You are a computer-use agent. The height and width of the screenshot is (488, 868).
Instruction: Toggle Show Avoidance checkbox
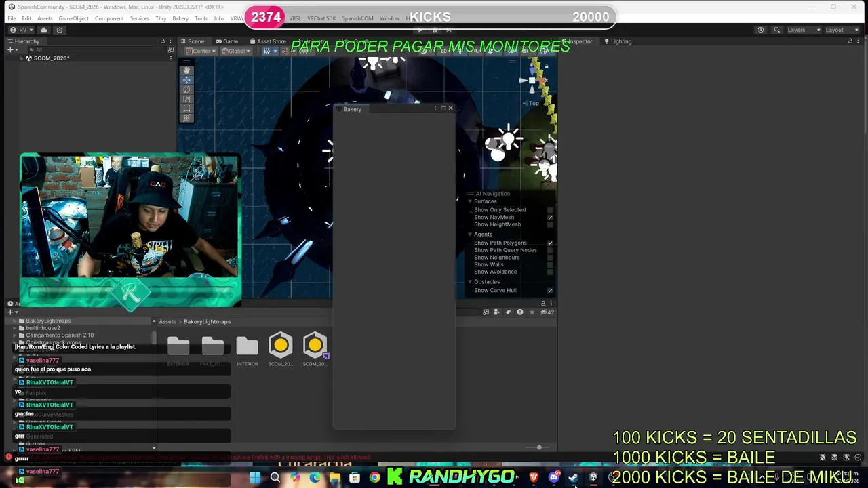coord(550,272)
